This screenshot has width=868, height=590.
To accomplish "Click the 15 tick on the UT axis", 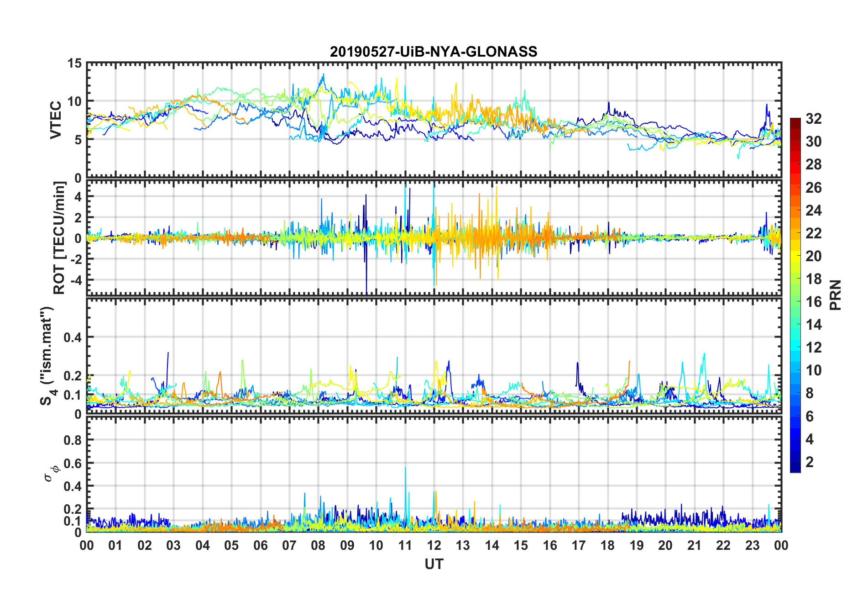I will pos(521,545).
